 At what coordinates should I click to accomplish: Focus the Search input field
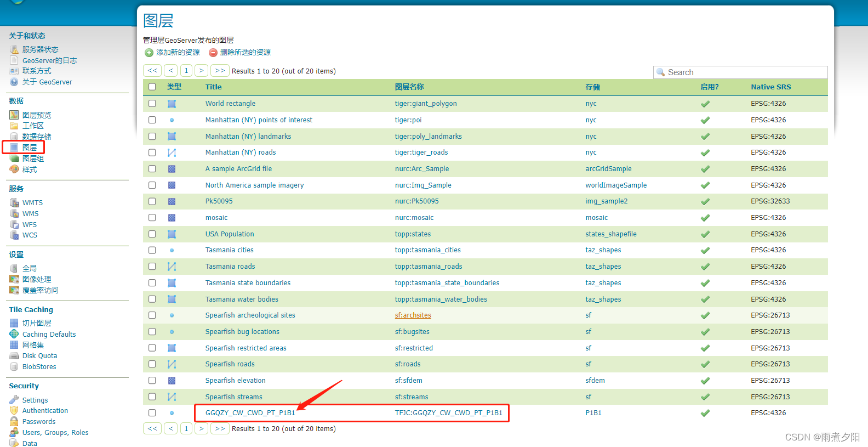pyautogui.click(x=740, y=72)
